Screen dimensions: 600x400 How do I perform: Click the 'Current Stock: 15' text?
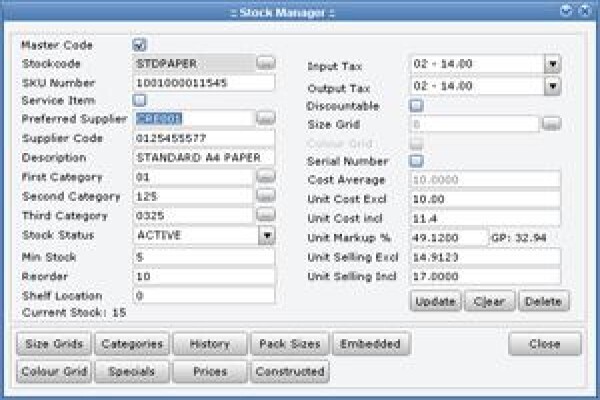point(74,313)
